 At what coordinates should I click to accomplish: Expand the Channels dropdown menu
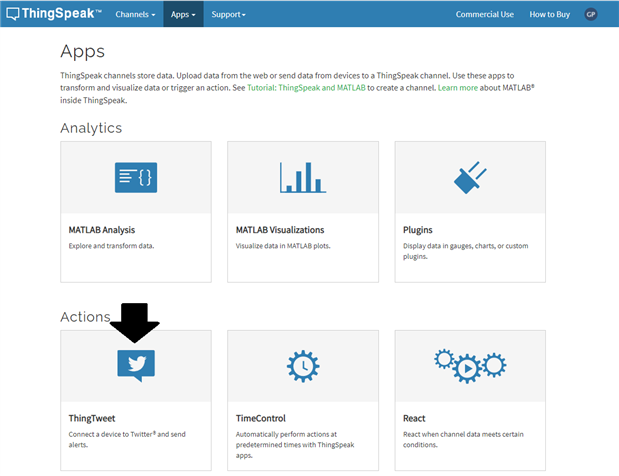tap(135, 14)
